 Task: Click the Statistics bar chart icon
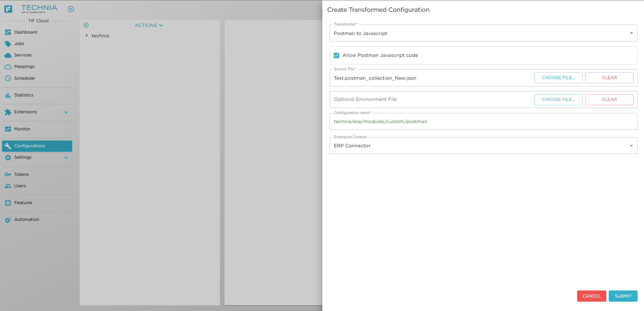pyautogui.click(x=8, y=95)
